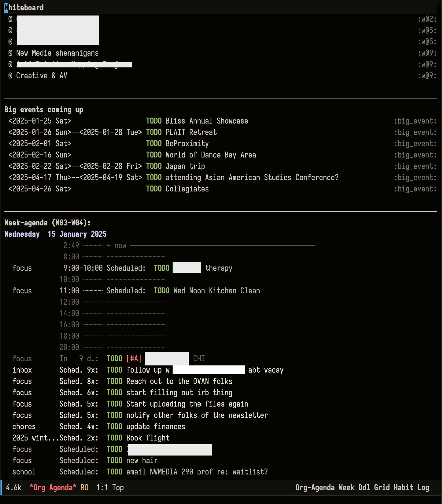Screen dimensions: 442x504
Task: Click the bullet icon beside "Creative & AV"
Action: [x=10, y=76]
